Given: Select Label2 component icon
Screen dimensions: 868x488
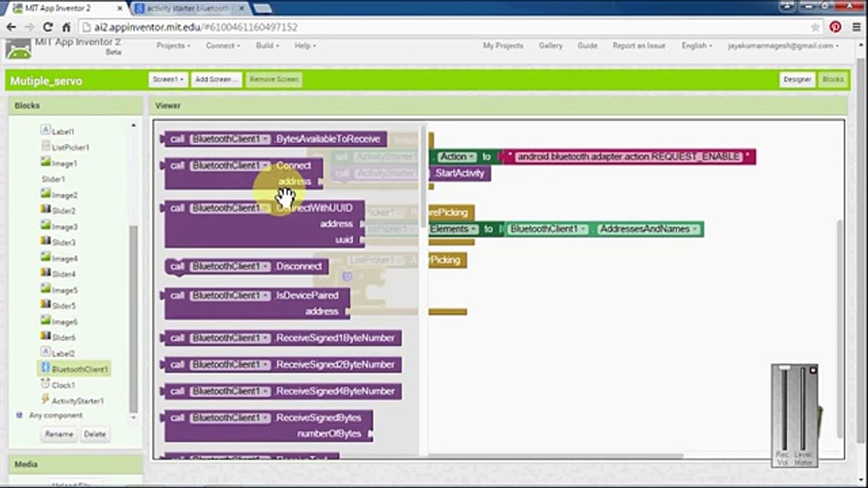Looking at the screenshot, I should point(45,352).
